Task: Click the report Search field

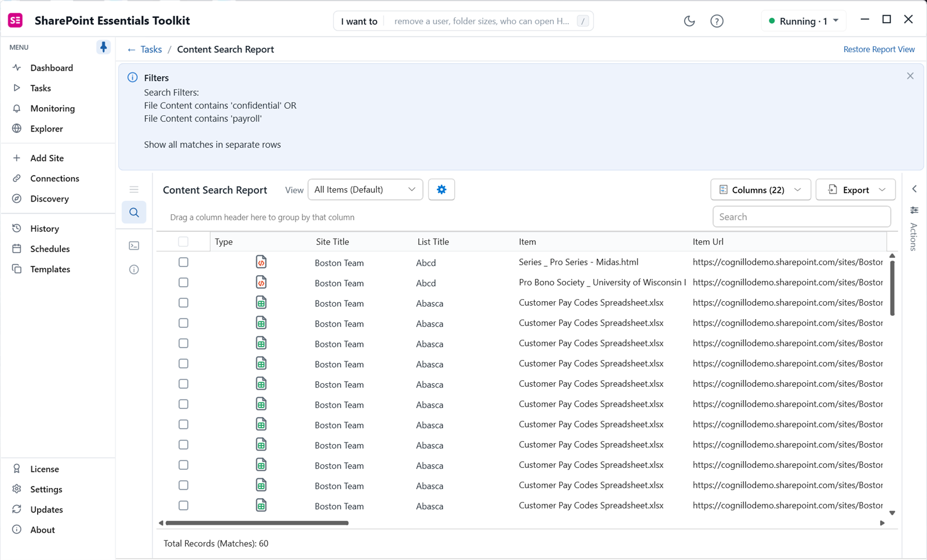Action: 801,217
